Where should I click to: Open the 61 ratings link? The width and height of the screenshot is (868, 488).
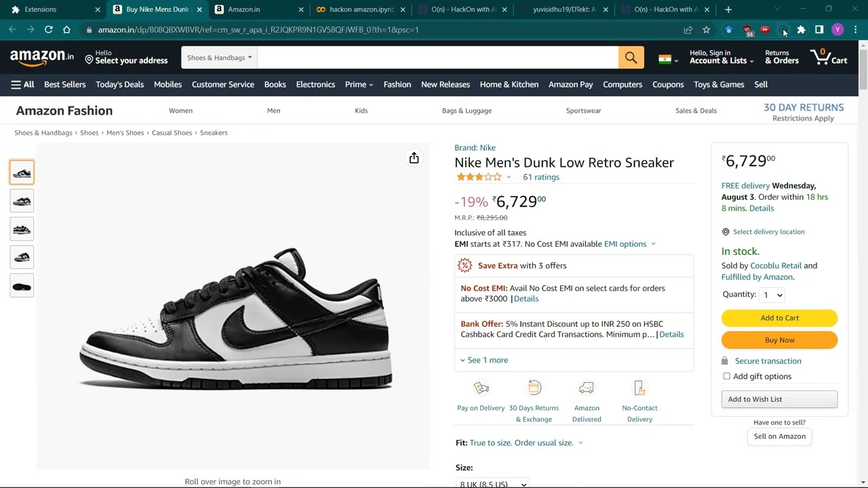(x=541, y=177)
